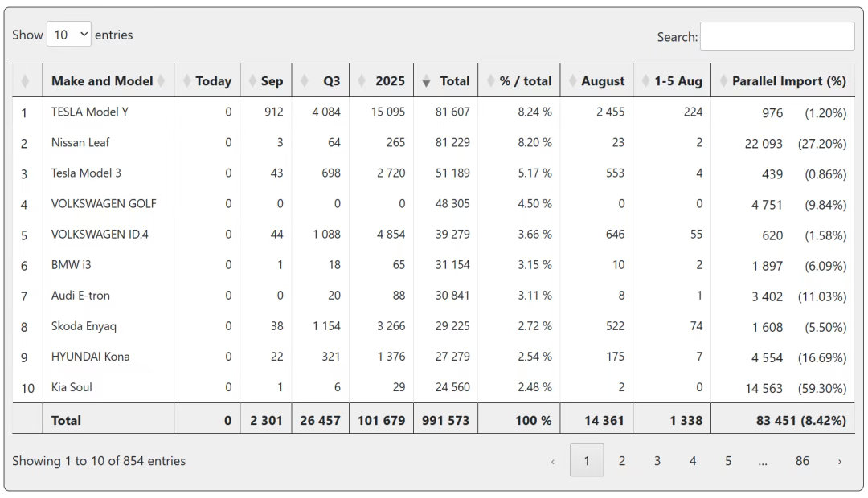Click the total value 81 607
This screenshot has height=498, width=868.
452,112
